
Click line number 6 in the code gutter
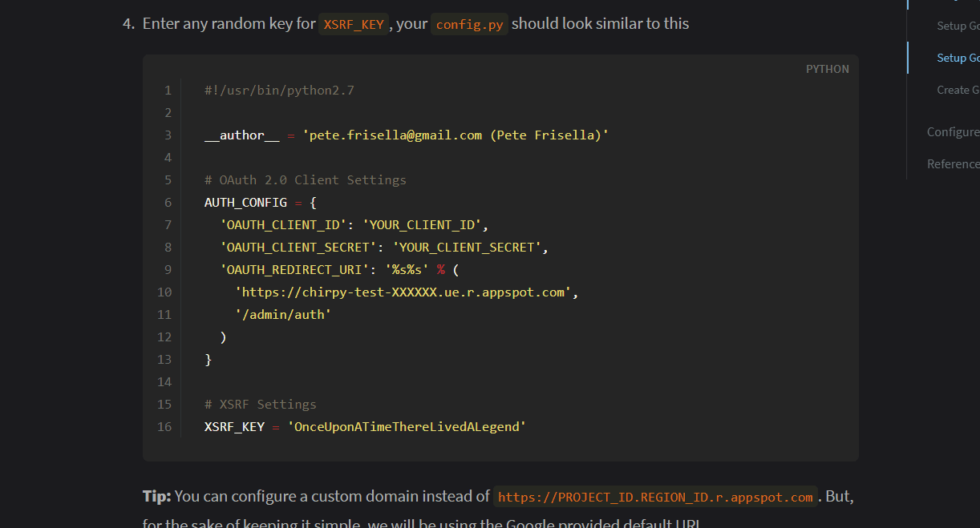[x=168, y=203]
